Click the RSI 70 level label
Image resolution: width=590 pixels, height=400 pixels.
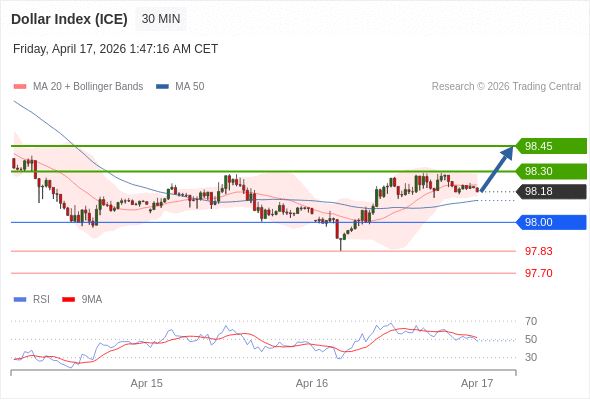coord(531,321)
